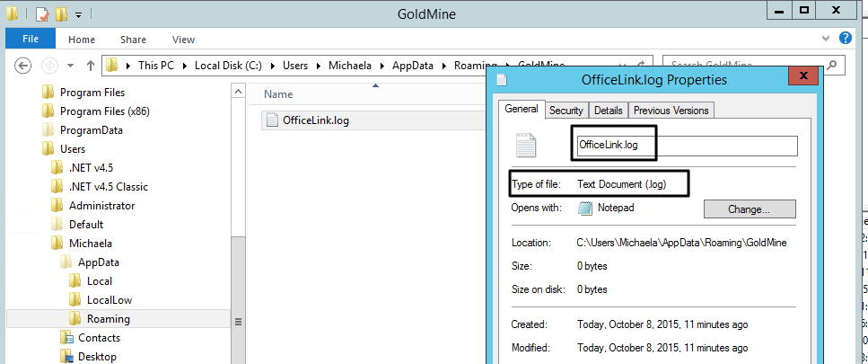Expand the ribbon using the chevron
The image size is (868, 364).
(827, 40)
